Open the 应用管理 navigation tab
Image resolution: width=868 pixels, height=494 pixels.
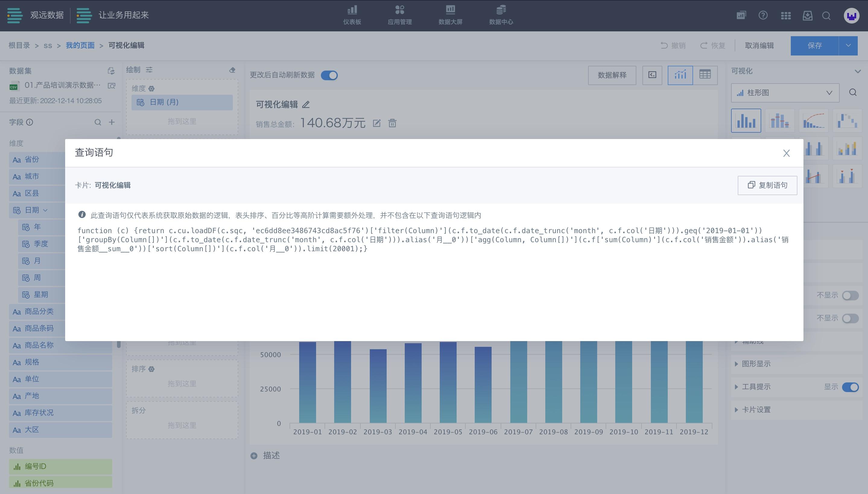(x=400, y=15)
